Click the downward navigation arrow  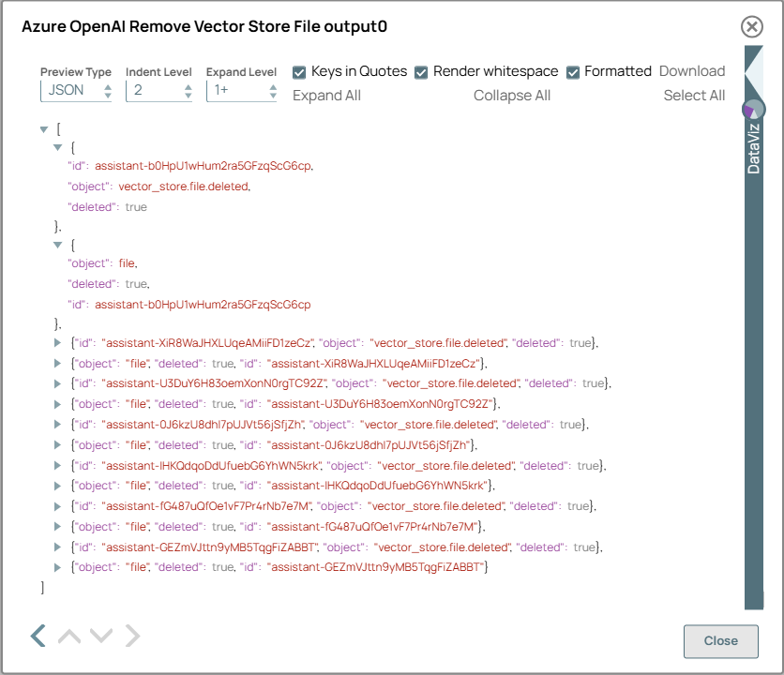pos(101,636)
